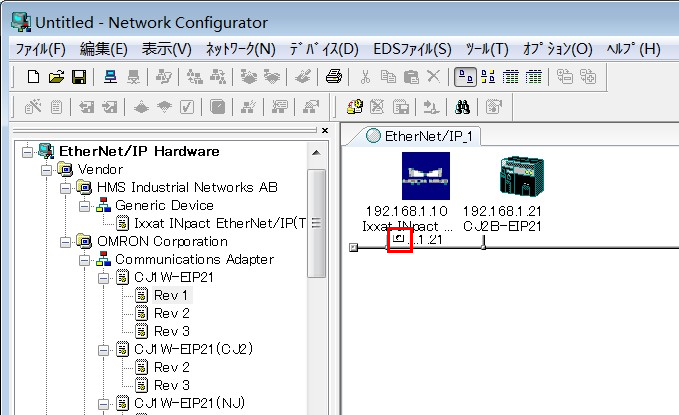Click the paste clipboard icon

411,77
